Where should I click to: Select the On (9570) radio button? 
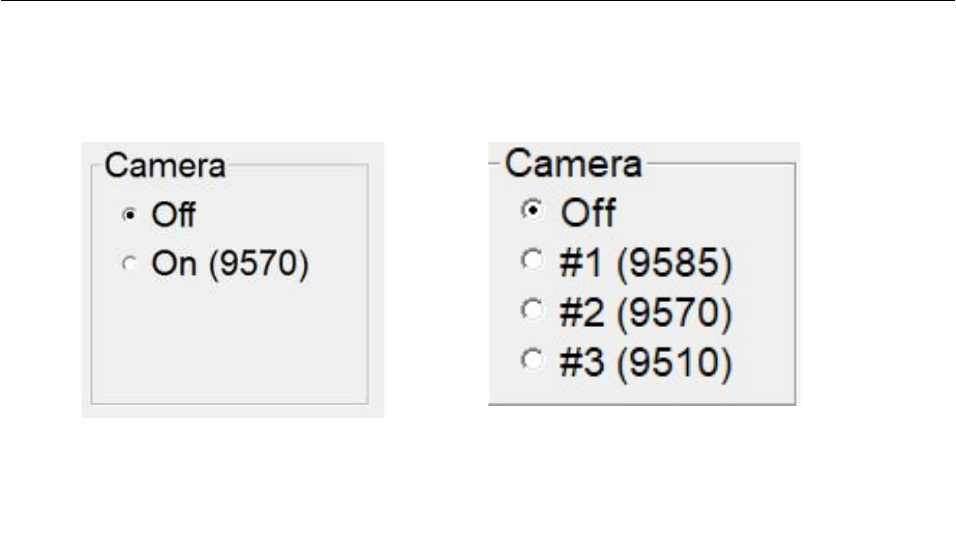tap(127, 264)
